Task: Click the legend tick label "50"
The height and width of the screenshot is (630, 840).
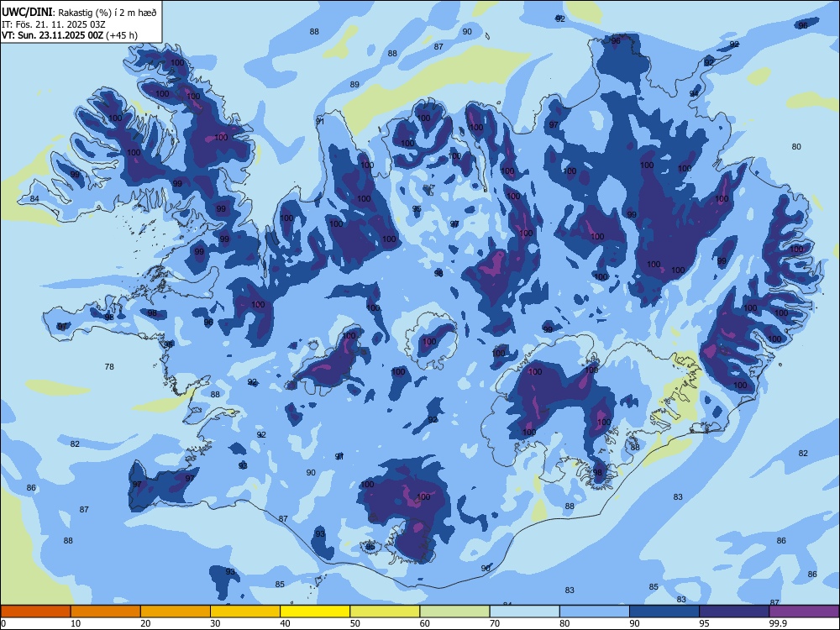Action: coord(355,623)
